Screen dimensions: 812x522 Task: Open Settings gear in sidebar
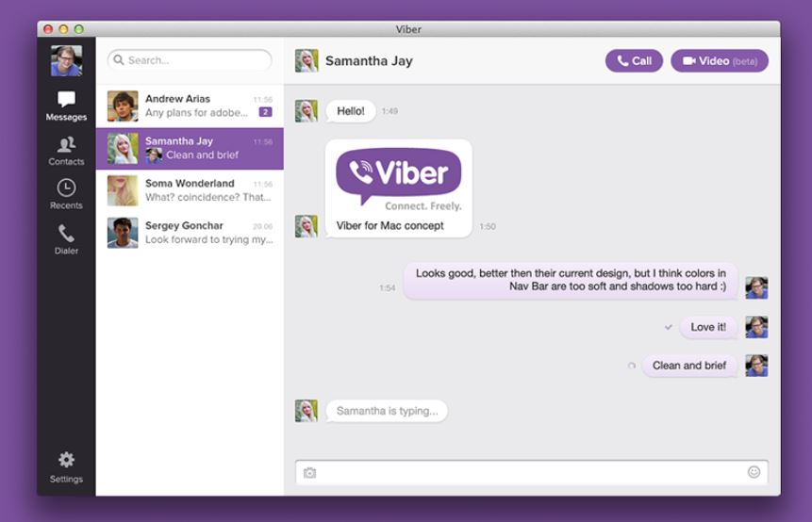66,467
